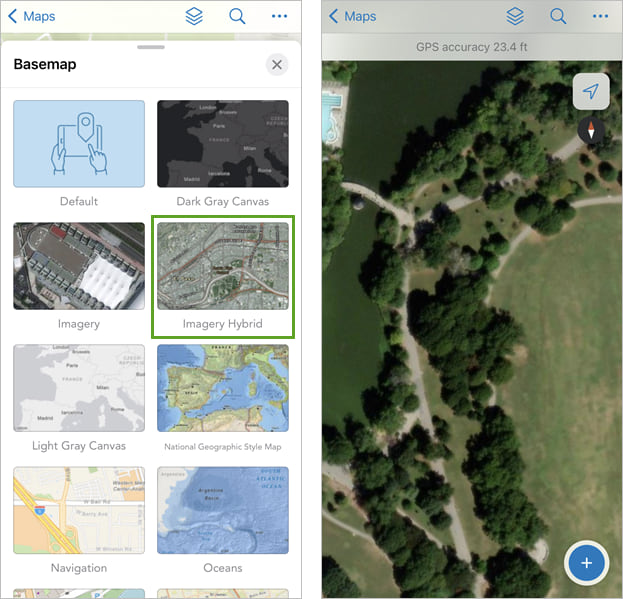Image resolution: width=623 pixels, height=599 pixels.
Task: Tap the my location arrow button
Action: (x=591, y=91)
